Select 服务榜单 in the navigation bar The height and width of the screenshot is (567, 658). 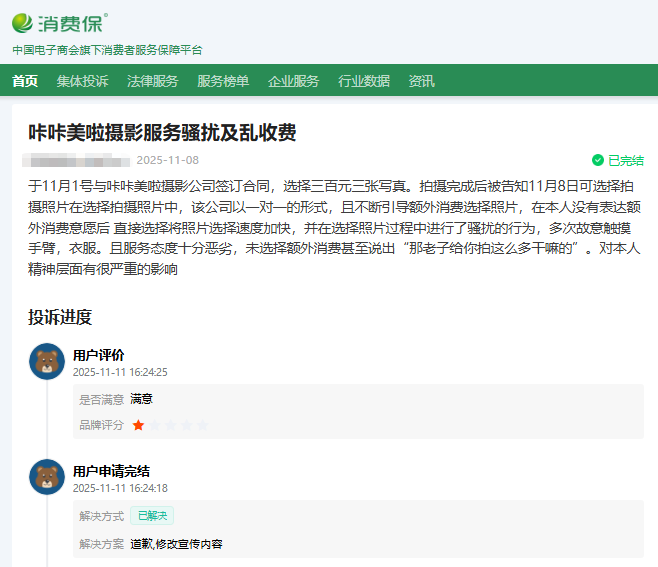pos(223,81)
